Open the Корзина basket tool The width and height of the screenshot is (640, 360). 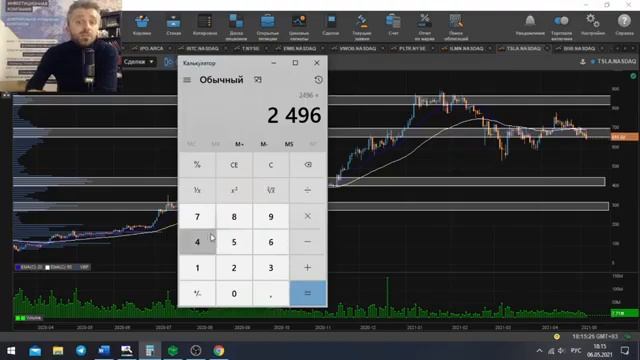(x=142, y=25)
